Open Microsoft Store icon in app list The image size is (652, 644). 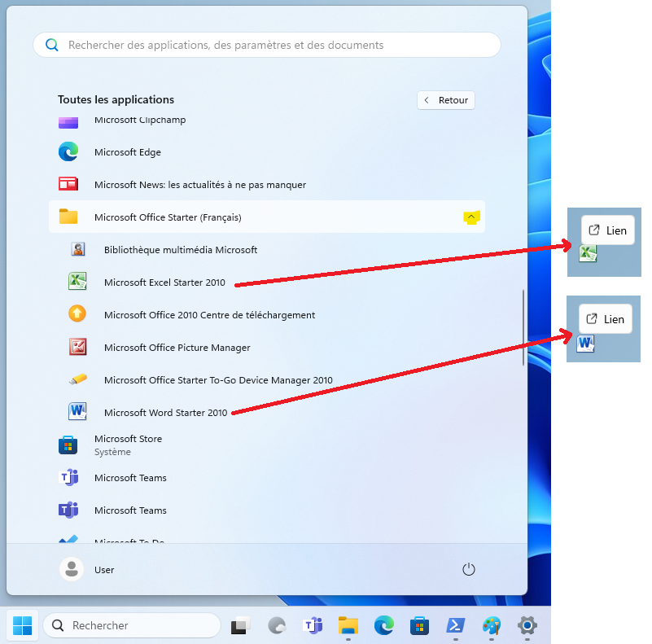pyautogui.click(x=68, y=445)
